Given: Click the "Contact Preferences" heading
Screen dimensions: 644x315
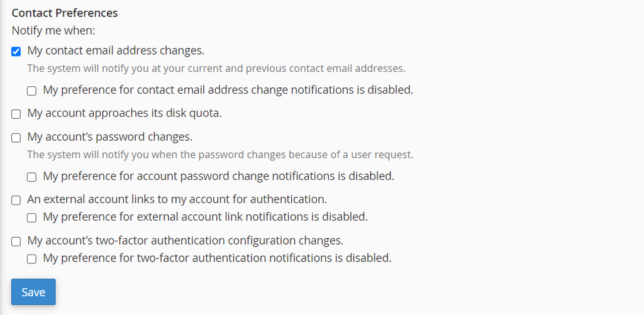Looking at the screenshot, I should pos(65,13).
